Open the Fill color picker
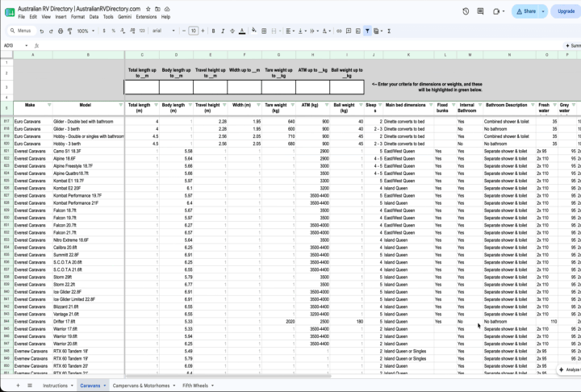 click(254, 31)
